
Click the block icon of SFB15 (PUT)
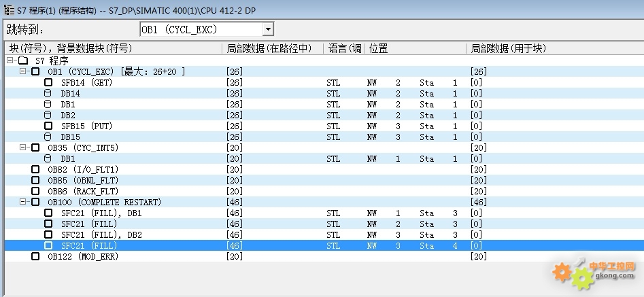pos(48,126)
